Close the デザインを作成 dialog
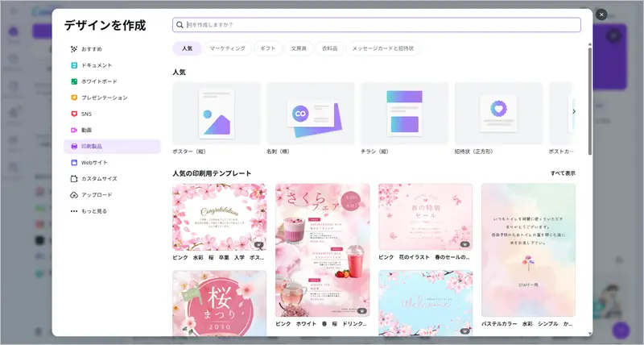Screen dimensions: 644x345 (x=601, y=15)
